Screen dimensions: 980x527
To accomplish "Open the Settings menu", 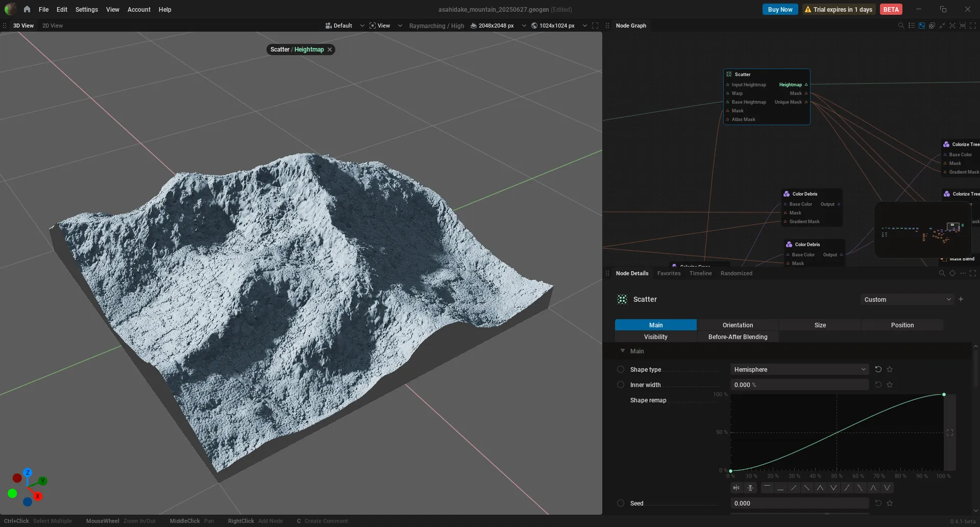I will [x=86, y=9].
